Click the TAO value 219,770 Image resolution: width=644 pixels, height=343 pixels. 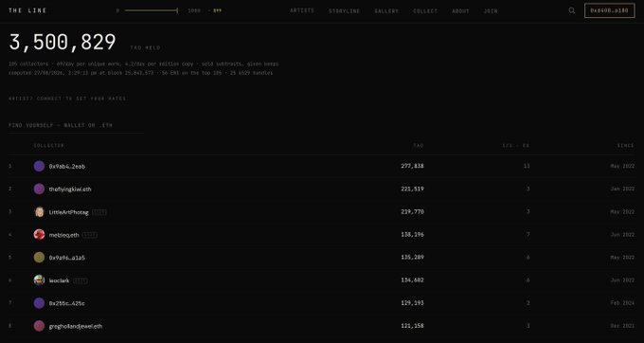tap(412, 211)
